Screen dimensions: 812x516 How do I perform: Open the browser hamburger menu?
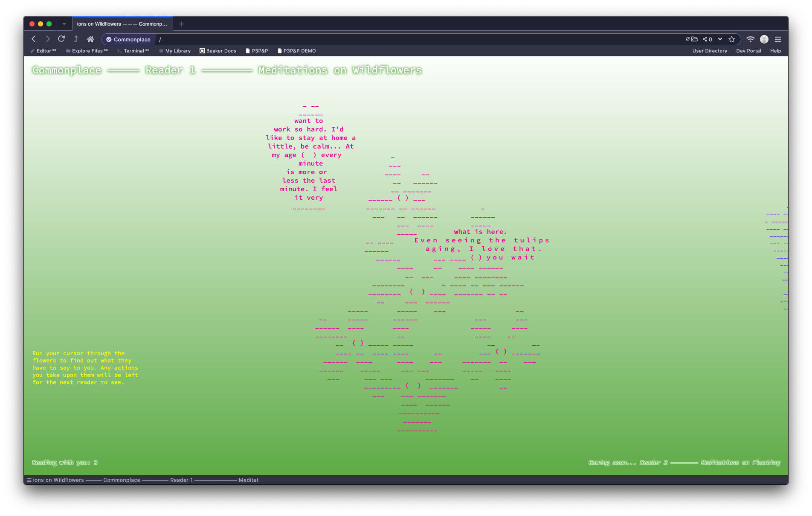click(778, 39)
